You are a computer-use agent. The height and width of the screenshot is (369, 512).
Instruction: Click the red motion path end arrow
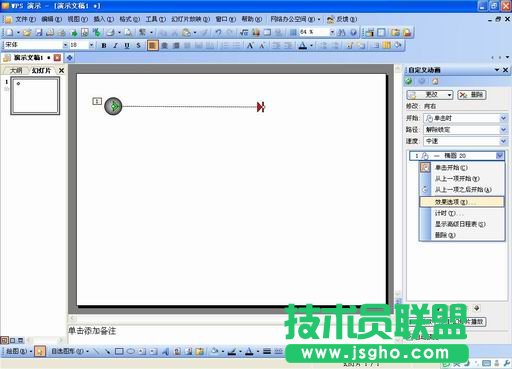tap(261, 107)
